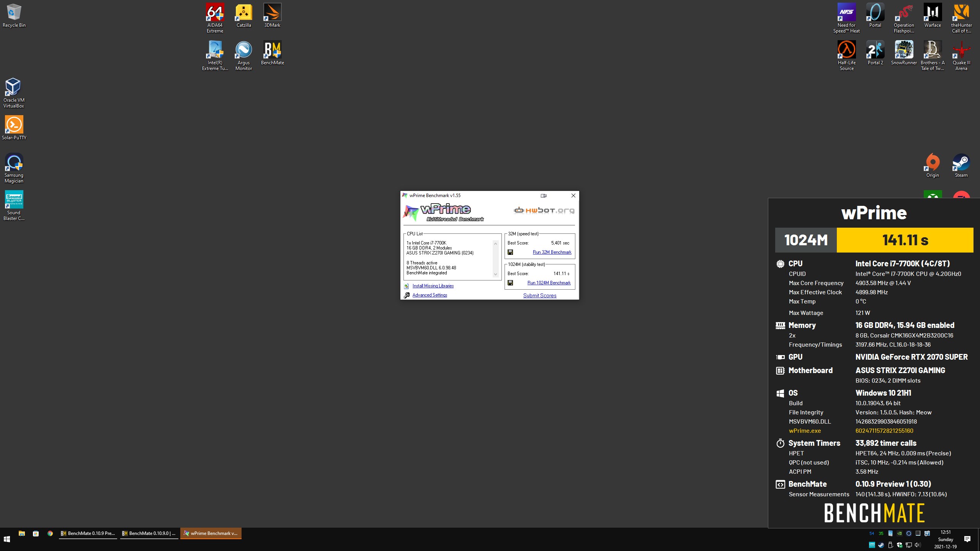
Task: Open the notification Action Center
Action: (967, 539)
